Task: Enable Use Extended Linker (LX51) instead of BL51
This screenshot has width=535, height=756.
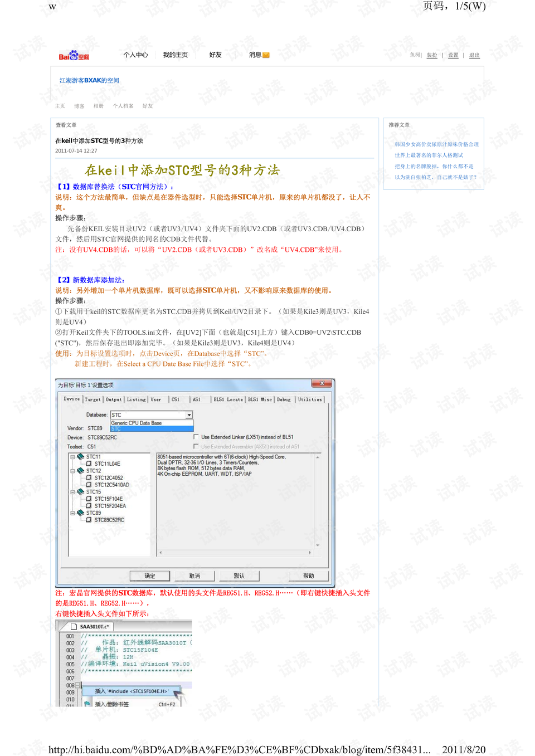Action: tap(196, 437)
